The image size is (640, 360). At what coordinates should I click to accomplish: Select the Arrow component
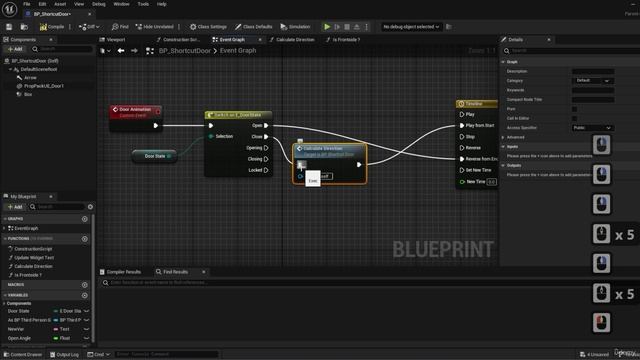pyautogui.click(x=30, y=78)
